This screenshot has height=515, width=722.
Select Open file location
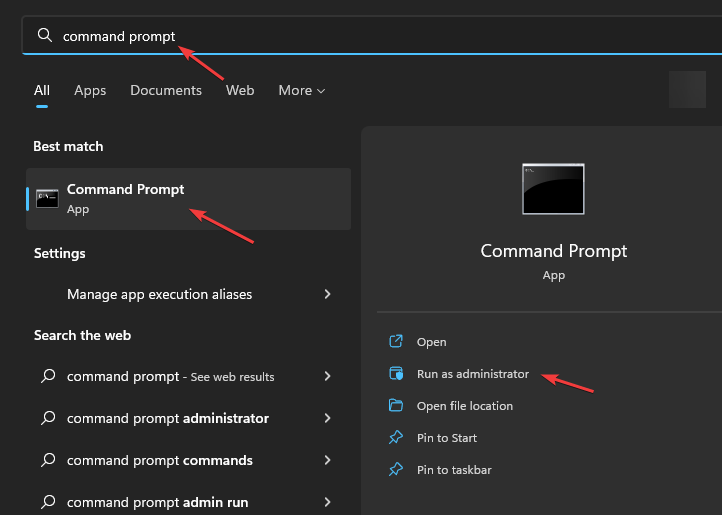click(x=465, y=406)
